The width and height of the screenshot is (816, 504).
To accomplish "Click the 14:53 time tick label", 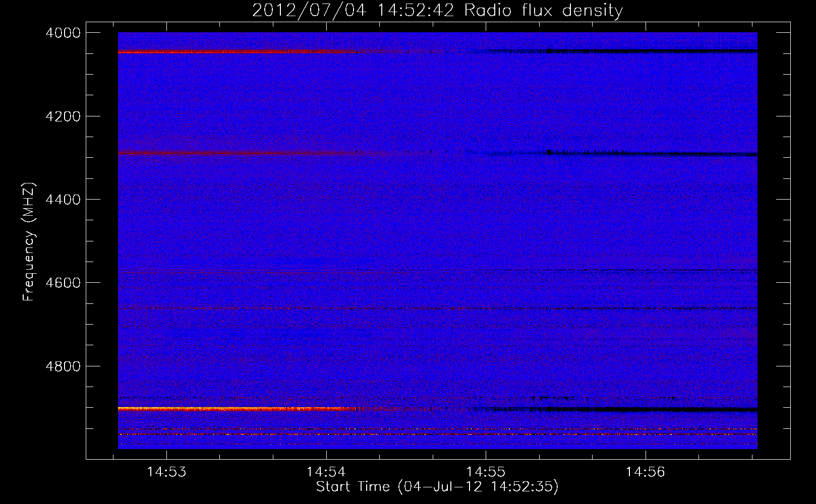I will 166,472.
